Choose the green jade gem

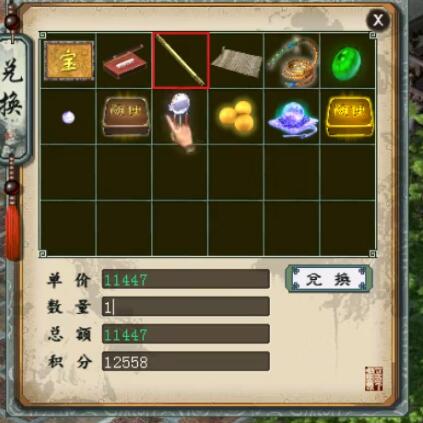[x=347, y=63]
